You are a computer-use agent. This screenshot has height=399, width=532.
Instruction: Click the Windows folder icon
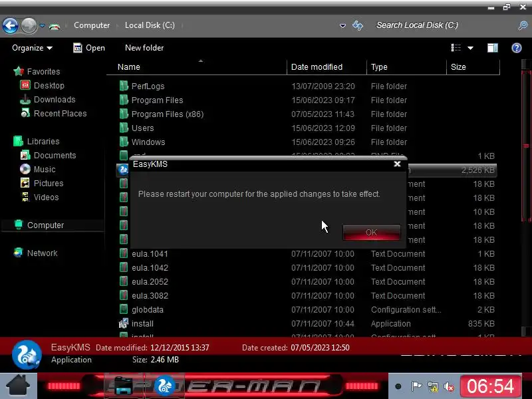(x=124, y=142)
